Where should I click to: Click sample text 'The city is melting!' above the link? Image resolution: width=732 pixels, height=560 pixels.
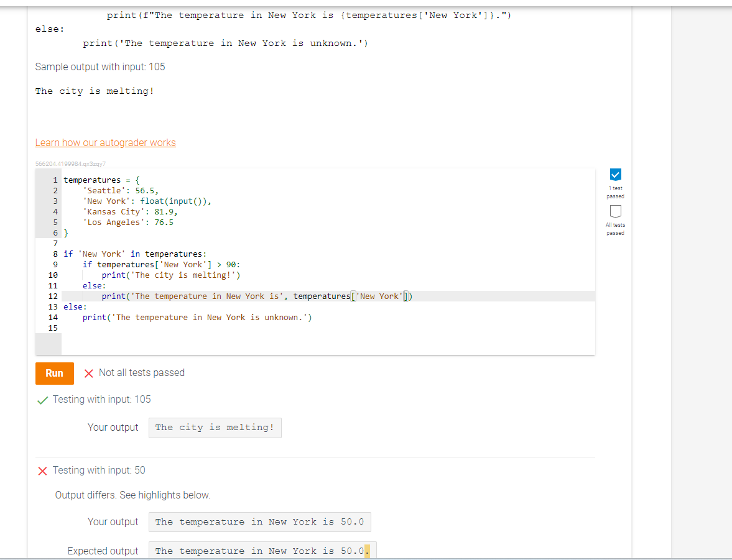(x=95, y=91)
